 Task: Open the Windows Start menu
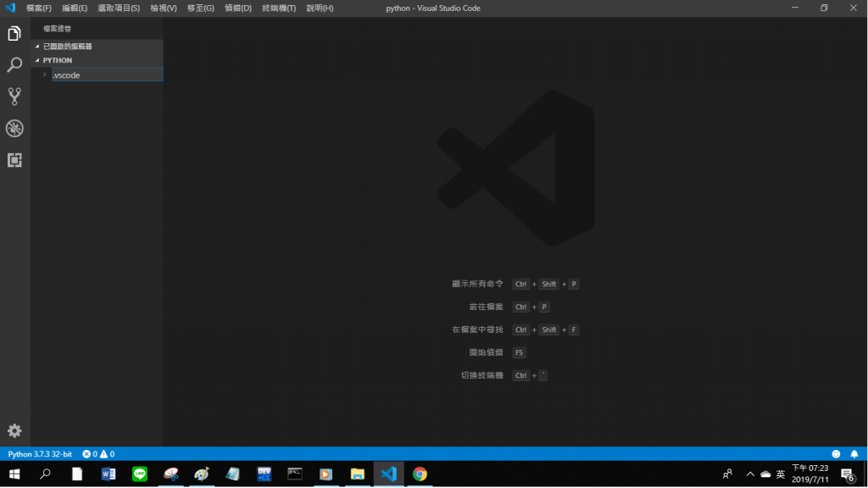click(x=15, y=474)
